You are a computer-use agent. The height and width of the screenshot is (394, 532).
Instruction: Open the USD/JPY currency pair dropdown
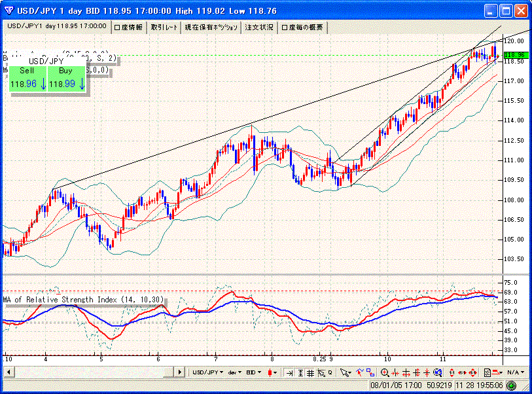[207, 372]
